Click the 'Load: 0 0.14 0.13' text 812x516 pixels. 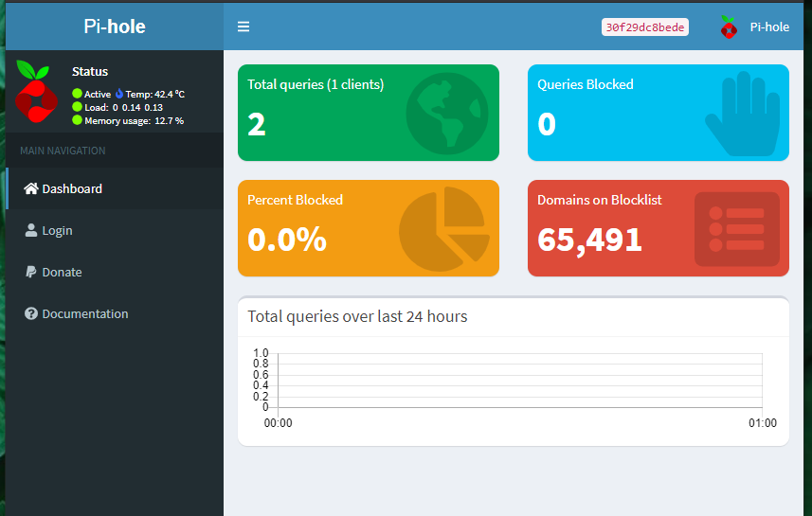tap(124, 108)
